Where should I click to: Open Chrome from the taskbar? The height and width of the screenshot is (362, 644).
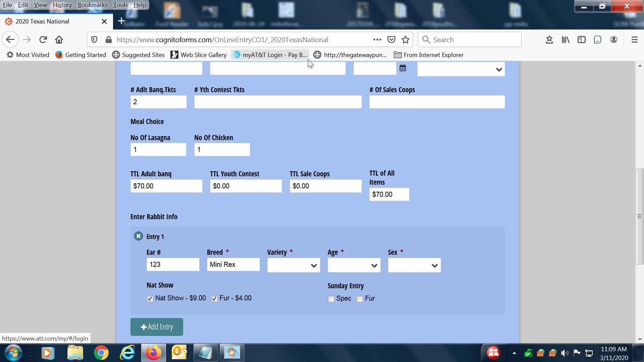[x=101, y=353]
